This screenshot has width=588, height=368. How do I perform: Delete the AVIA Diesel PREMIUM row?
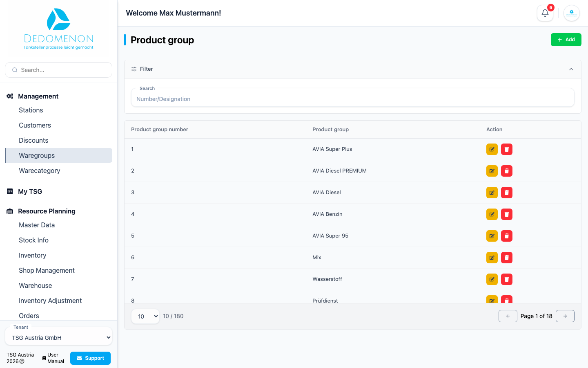[507, 171]
